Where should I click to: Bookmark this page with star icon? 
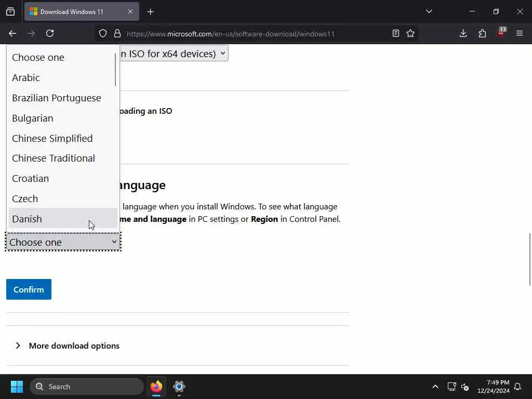410,33
